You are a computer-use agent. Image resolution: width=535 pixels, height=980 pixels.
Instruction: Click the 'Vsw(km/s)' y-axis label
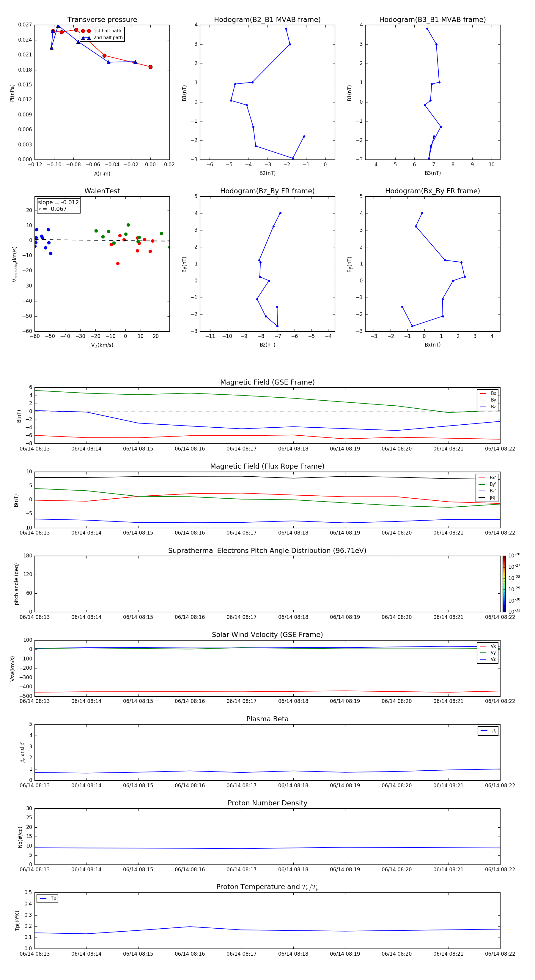pos(12,668)
